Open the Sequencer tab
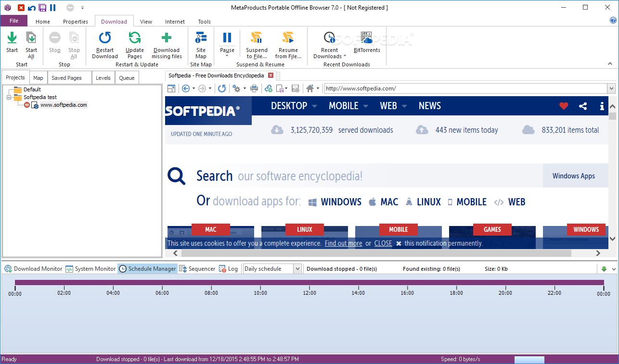Image resolution: width=619 pixels, height=364 pixels. pyautogui.click(x=197, y=269)
